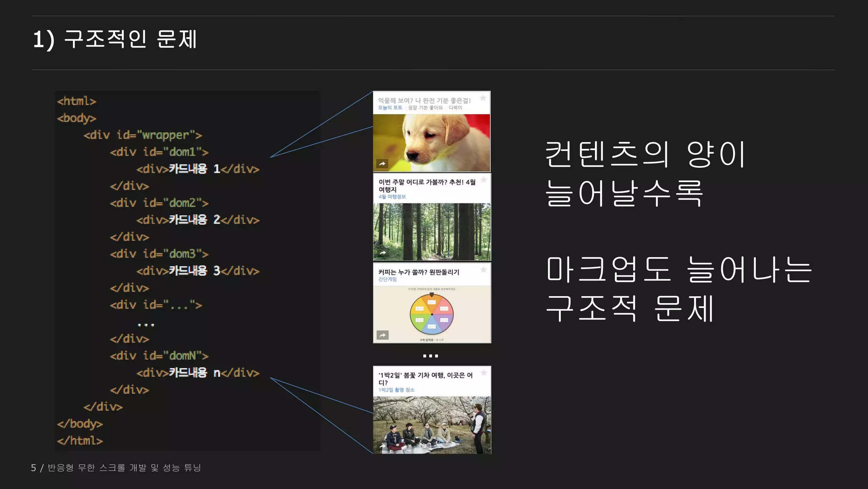Click the text 늘어날수록
Screen dimensions: 868x489
[x=624, y=193]
